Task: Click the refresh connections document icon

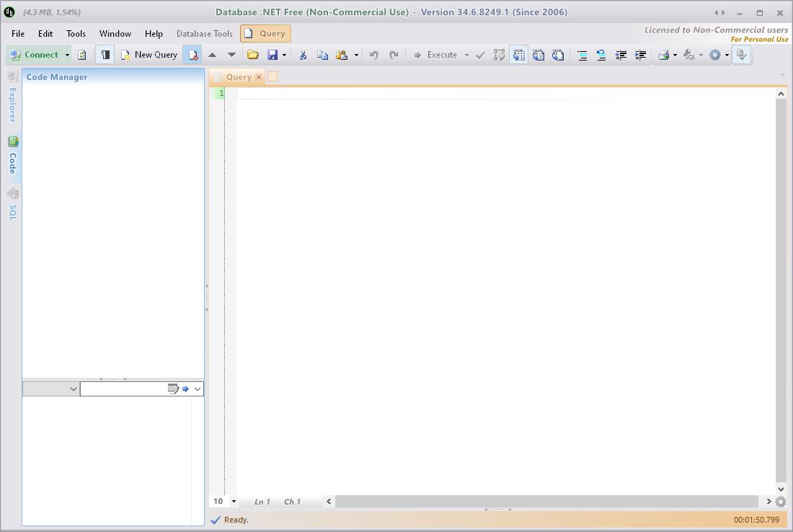Action: (82, 55)
